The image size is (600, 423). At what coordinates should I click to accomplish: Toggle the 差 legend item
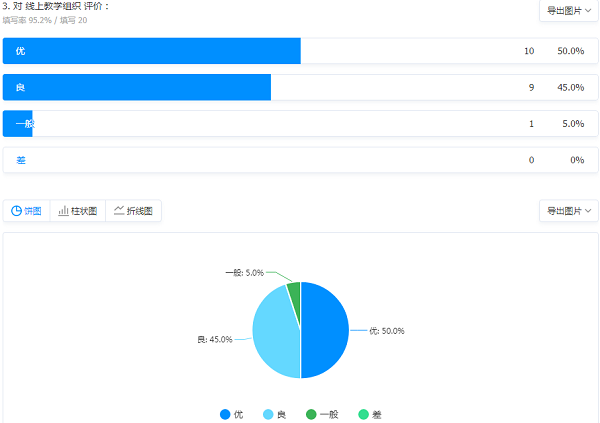pos(369,414)
